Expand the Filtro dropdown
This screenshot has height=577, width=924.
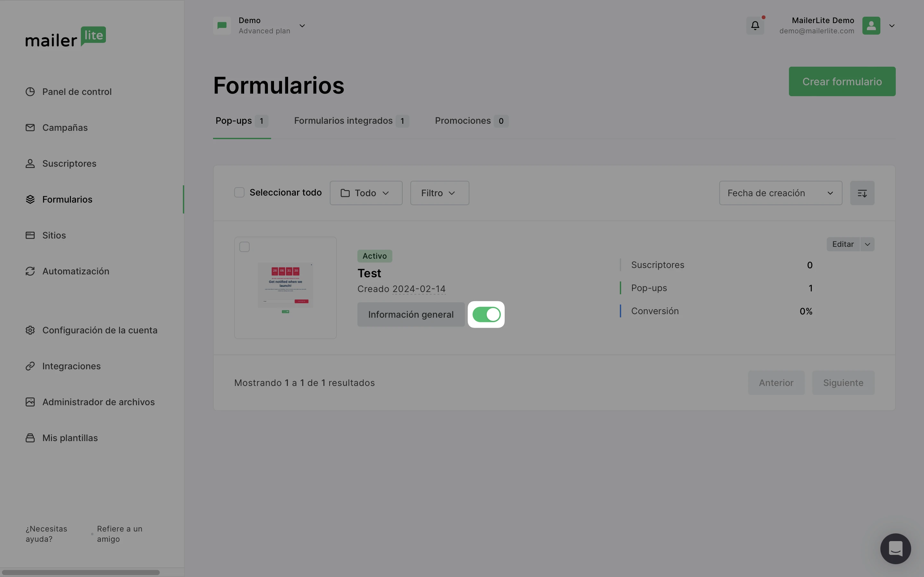coord(439,193)
